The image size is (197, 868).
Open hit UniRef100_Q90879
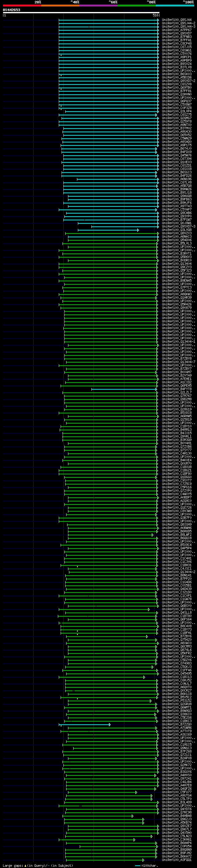[x=176, y=308]
